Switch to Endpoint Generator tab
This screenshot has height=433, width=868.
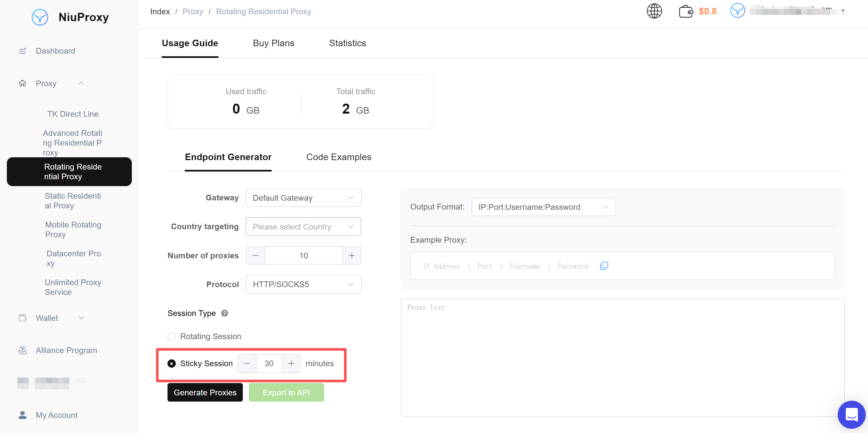(x=228, y=157)
